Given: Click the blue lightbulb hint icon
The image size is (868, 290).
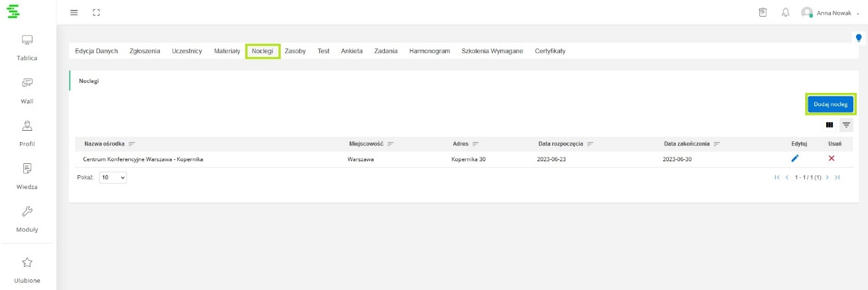Looking at the screenshot, I should point(859,38).
